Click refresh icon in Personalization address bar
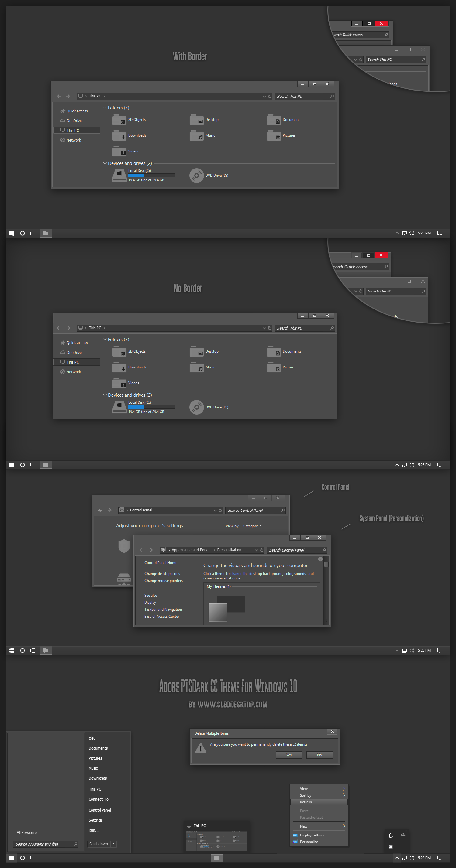The height and width of the screenshot is (868, 456). (x=262, y=550)
